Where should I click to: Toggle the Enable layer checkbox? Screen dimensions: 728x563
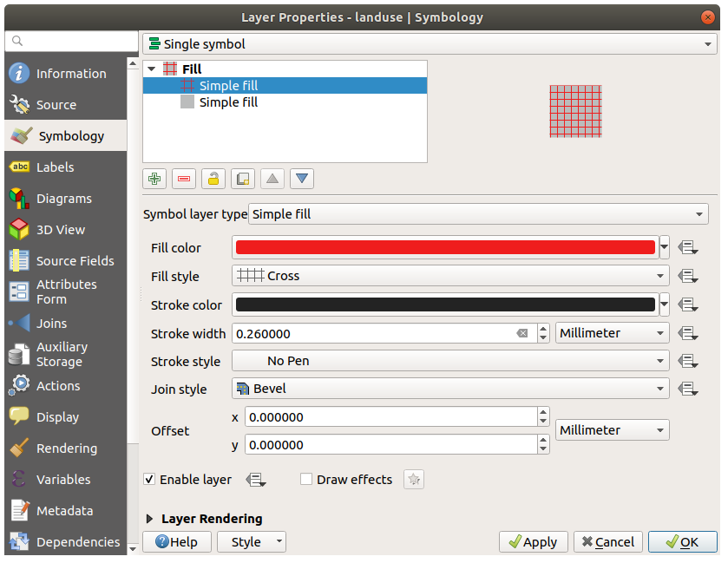150,480
